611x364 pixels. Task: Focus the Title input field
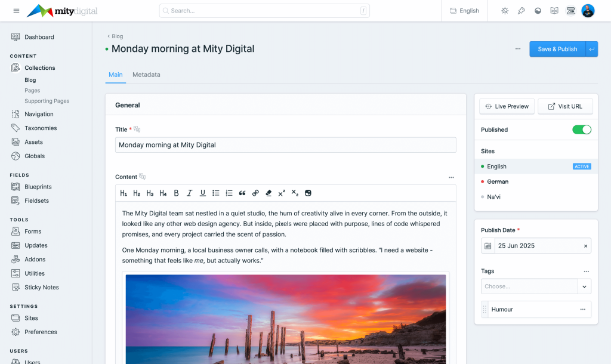coord(286,145)
